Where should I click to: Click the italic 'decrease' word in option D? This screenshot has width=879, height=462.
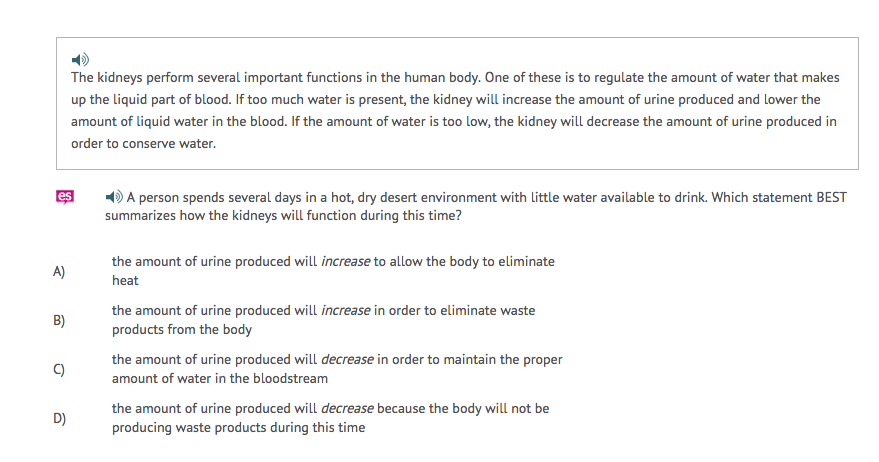[x=347, y=409]
